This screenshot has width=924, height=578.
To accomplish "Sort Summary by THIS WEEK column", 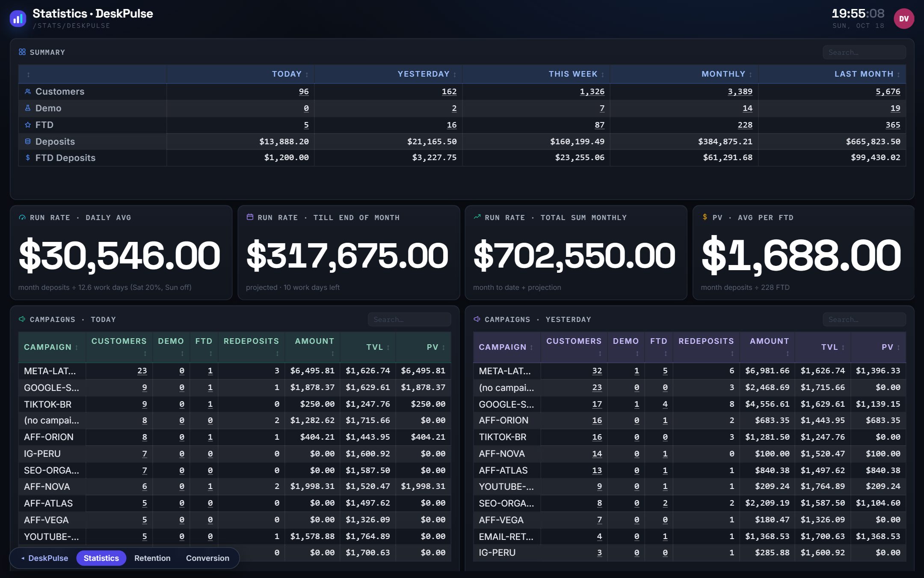I will 536,74.
